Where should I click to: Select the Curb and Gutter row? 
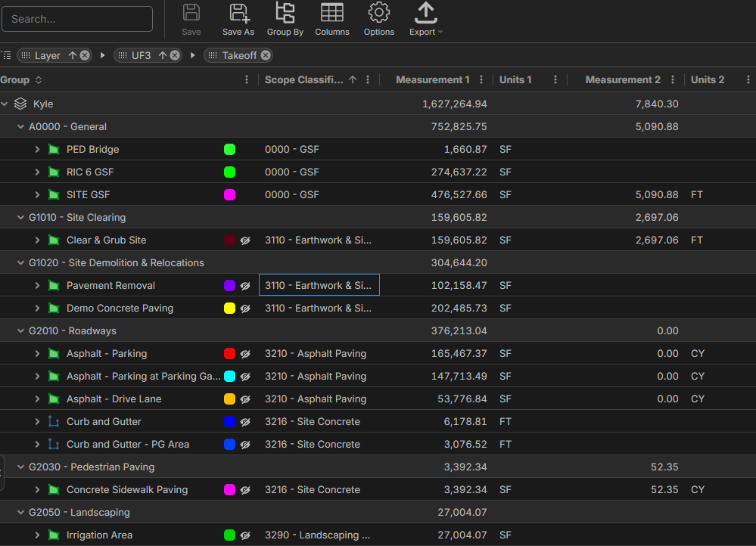(x=104, y=422)
